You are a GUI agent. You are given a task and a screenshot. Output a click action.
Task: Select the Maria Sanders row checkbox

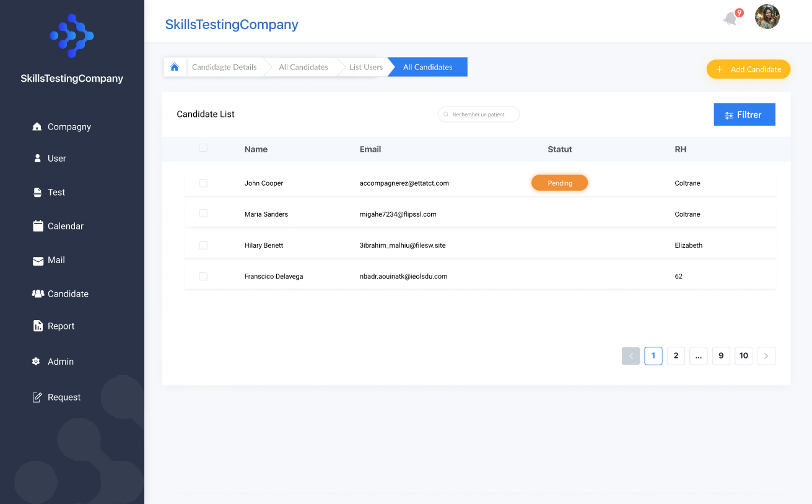203,214
